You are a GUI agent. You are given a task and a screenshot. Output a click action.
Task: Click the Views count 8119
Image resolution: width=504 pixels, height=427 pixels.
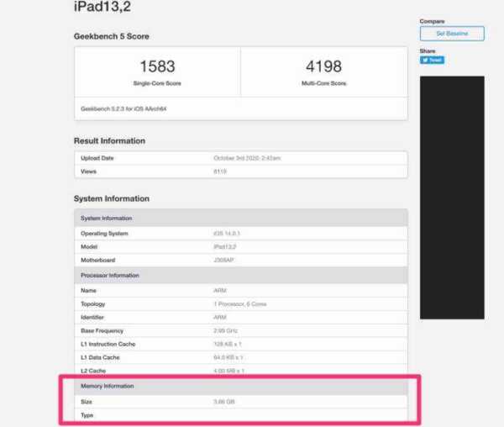click(x=219, y=171)
